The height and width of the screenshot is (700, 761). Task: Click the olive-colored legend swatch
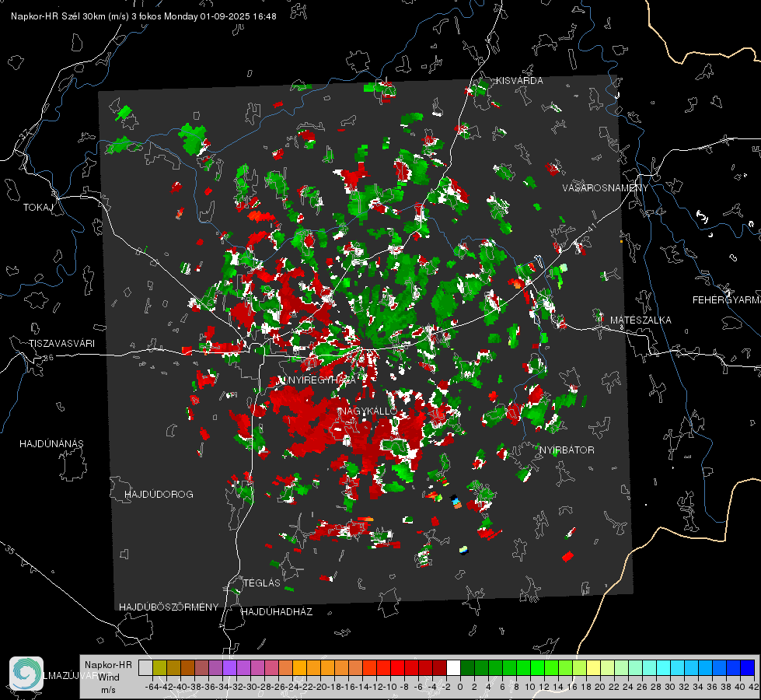[x=159, y=668]
